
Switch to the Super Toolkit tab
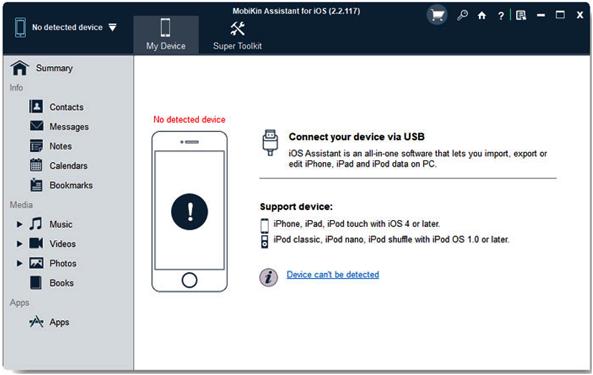[x=238, y=35]
